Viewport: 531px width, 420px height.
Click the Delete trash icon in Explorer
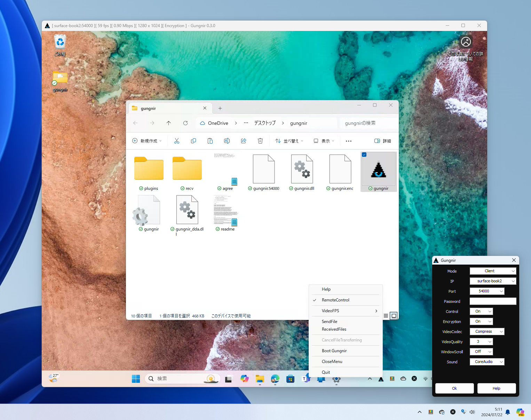coord(260,141)
